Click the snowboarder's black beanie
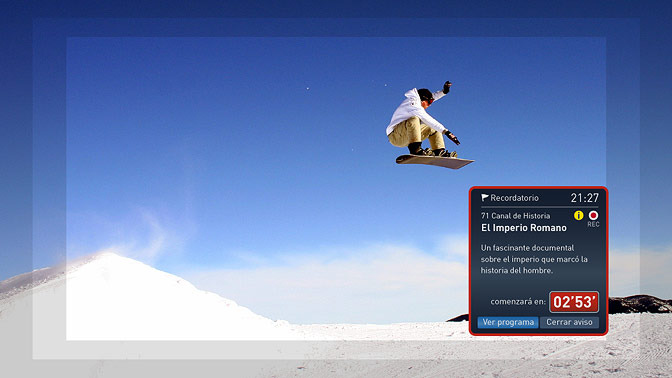This screenshot has height=378, width=672. coord(425,94)
